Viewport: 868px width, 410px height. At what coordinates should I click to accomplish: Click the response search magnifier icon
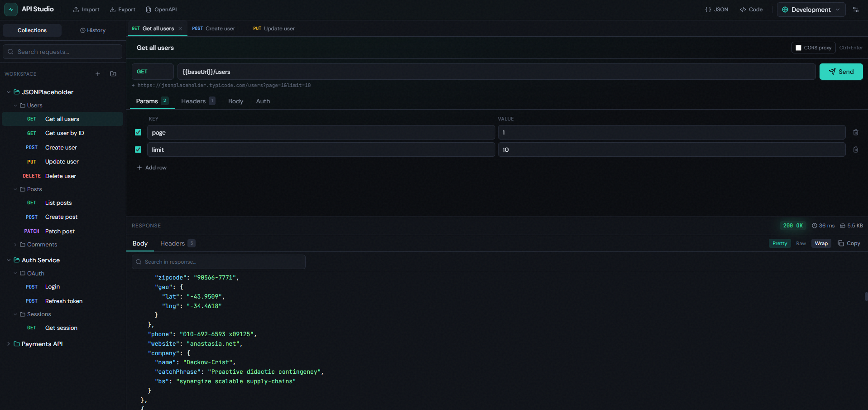139,262
